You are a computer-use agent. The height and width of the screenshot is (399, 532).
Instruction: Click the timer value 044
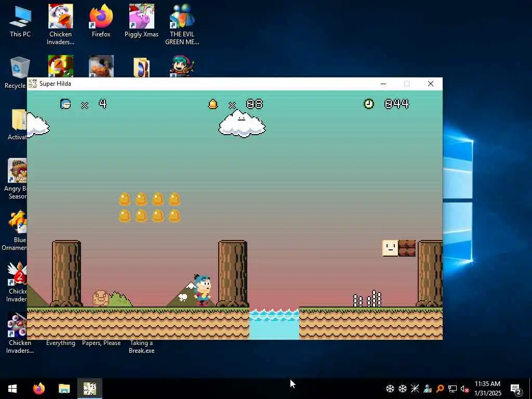396,104
